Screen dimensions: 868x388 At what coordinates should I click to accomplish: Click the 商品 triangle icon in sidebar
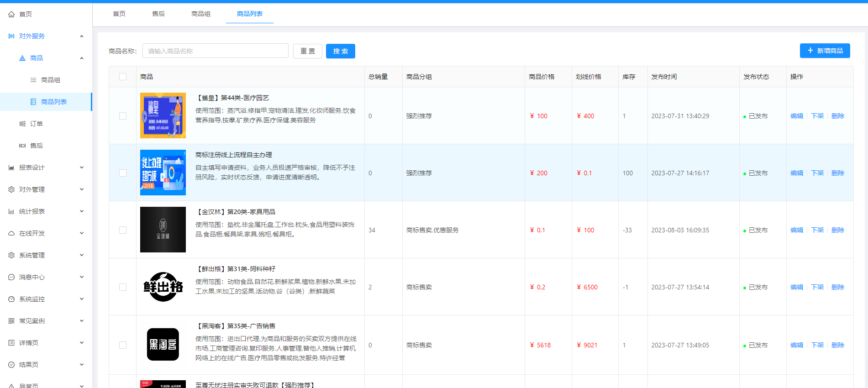(x=22, y=58)
